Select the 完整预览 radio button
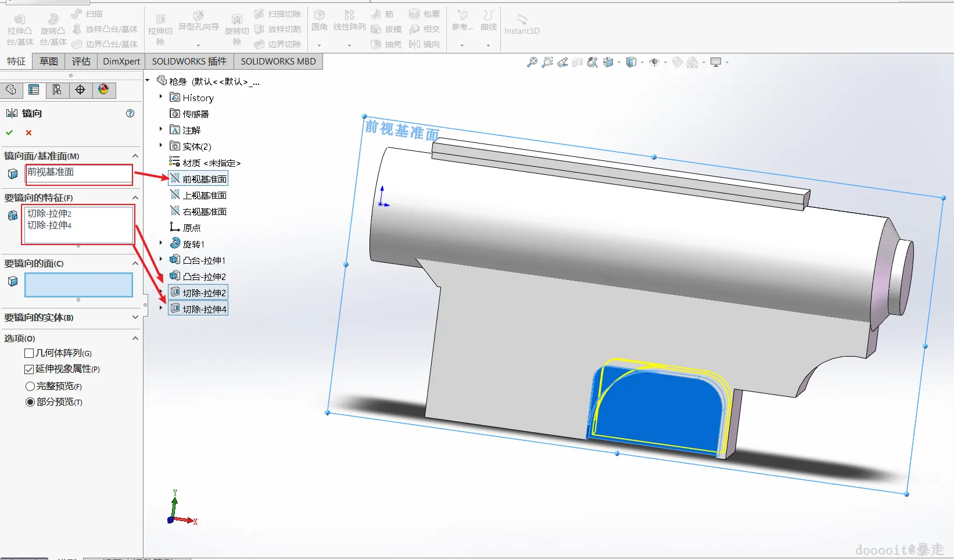This screenshot has height=560, width=954. (x=30, y=386)
